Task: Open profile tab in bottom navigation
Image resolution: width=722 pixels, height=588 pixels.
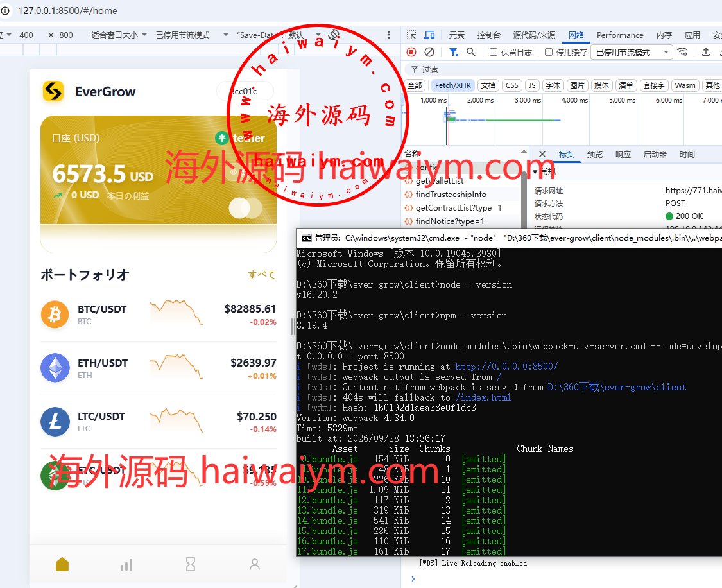Action: point(255,564)
